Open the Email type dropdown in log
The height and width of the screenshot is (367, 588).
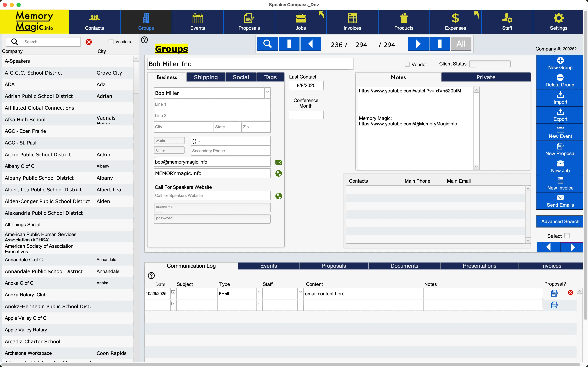pos(259,292)
